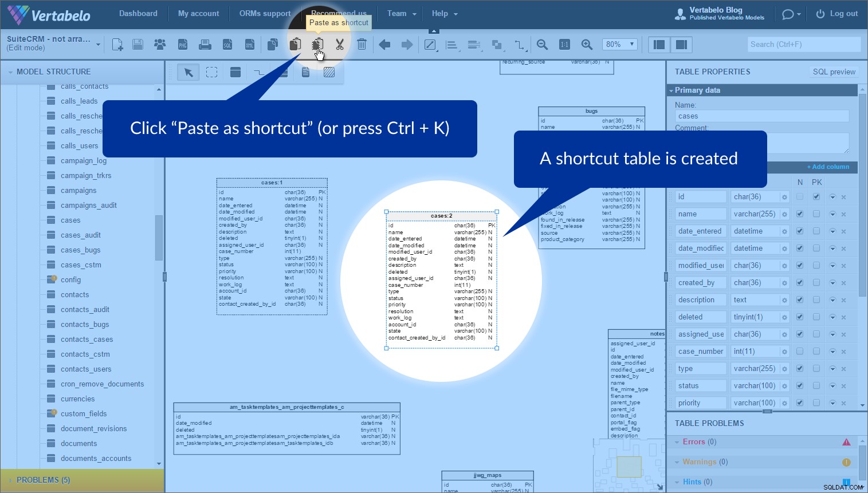Viewport: 868px width, 493px height.
Task: Click the SQL preview button
Action: 834,72
